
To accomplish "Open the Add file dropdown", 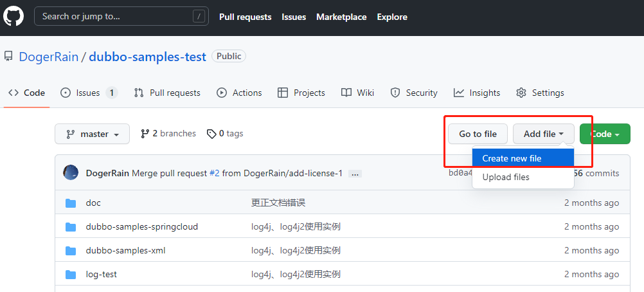I will pos(543,134).
